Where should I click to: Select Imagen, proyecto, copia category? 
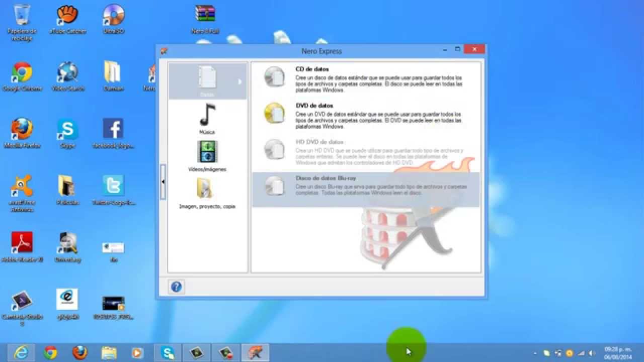click(x=207, y=193)
